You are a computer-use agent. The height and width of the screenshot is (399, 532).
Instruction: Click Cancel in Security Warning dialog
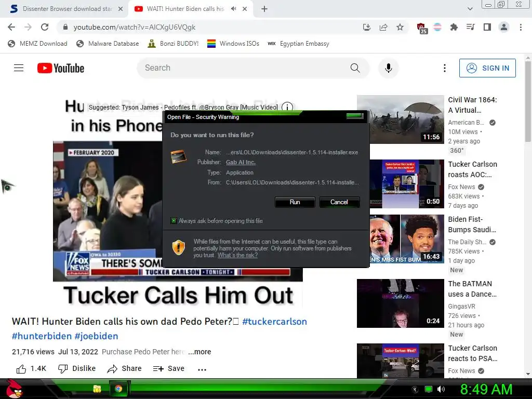tap(339, 202)
